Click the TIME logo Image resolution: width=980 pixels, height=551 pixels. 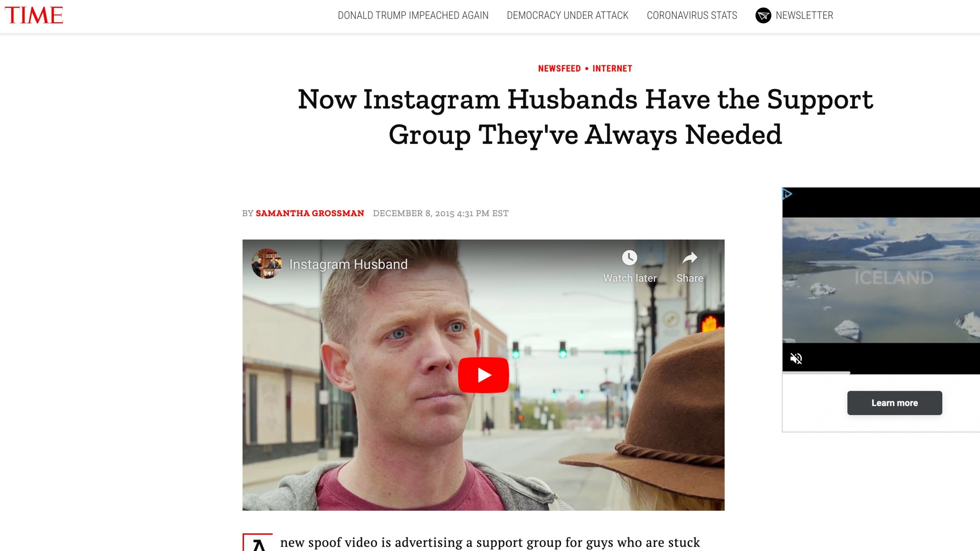coord(34,15)
